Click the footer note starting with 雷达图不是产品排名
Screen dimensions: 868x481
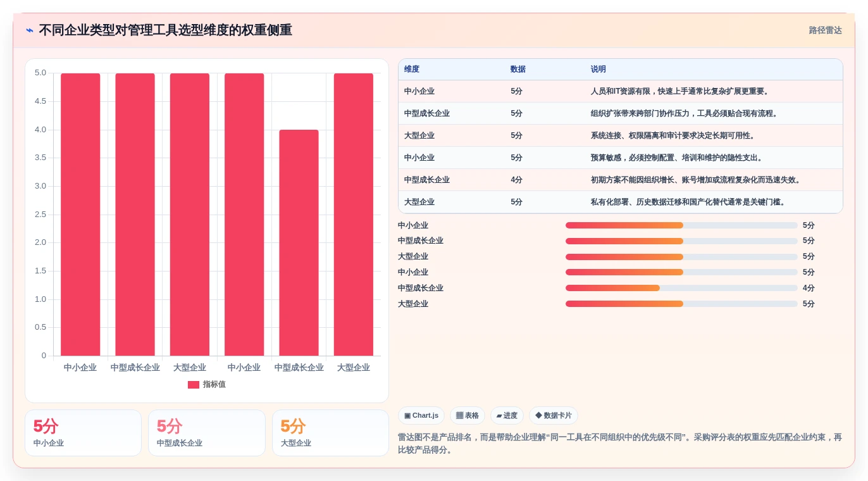coord(620,444)
